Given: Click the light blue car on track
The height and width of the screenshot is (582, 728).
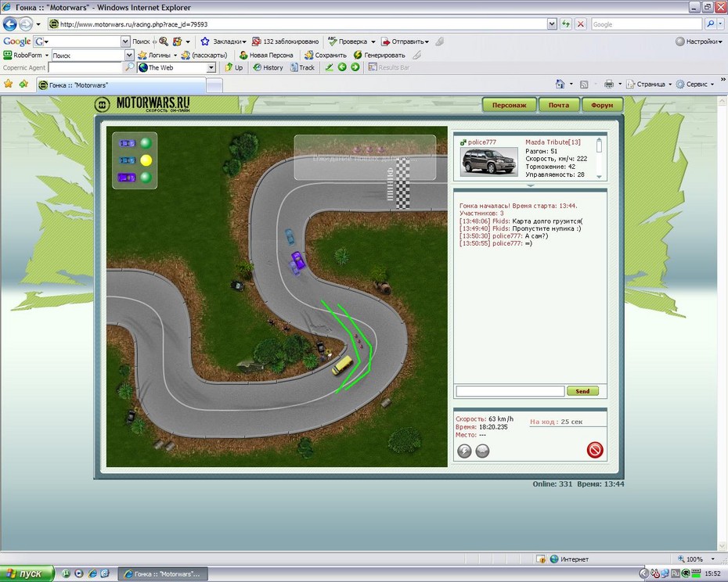Looking at the screenshot, I should point(290,237).
